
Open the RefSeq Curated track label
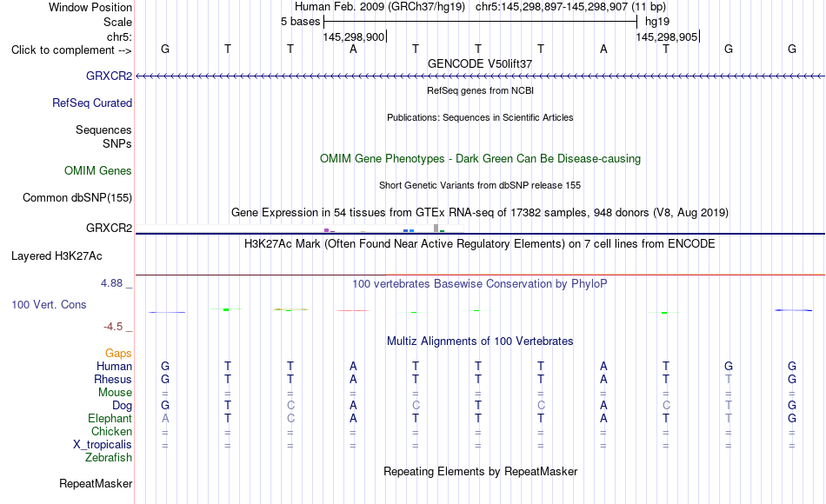(x=92, y=103)
